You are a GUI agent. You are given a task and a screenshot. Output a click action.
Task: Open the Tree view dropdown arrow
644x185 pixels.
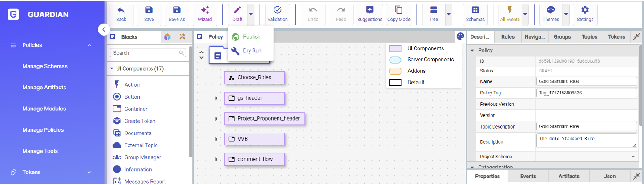(x=448, y=14)
